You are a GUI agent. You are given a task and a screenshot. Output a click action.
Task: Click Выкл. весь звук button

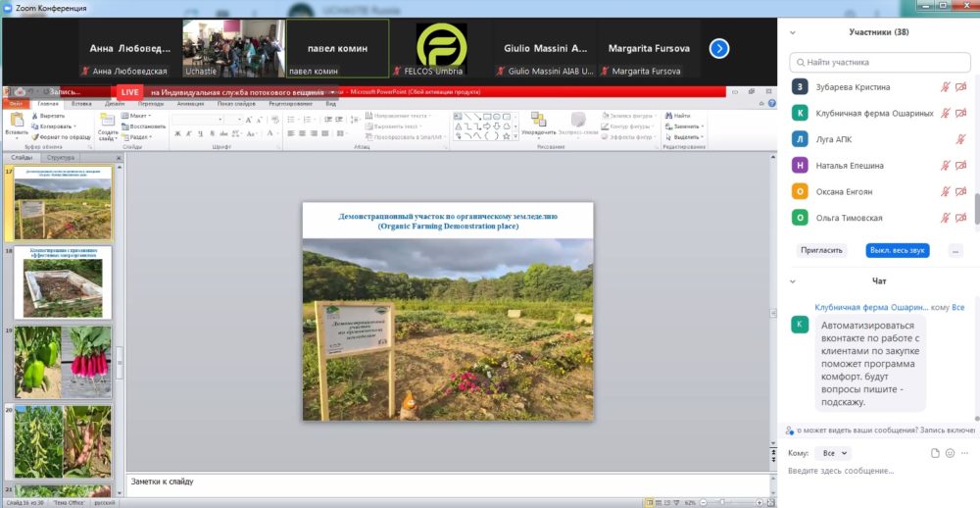point(898,250)
